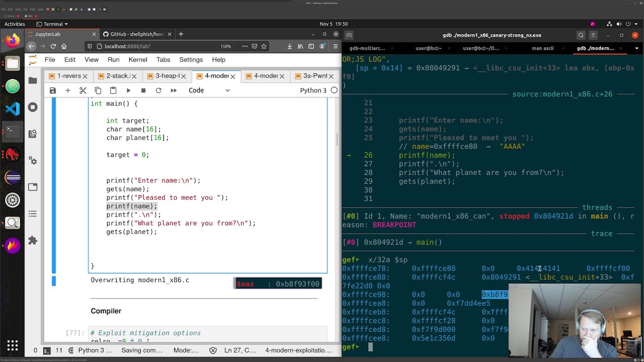This screenshot has height=362, width=644.
Task: Switch to the GitHub shellphish browser tab
Action: click(x=137, y=34)
